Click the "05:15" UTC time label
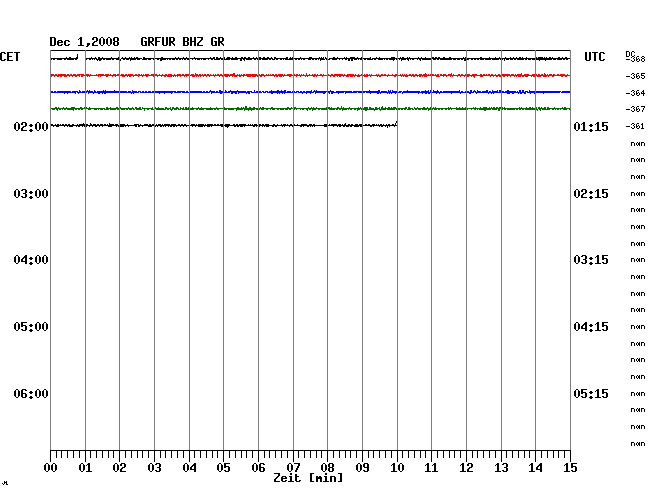The width and height of the screenshot is (650, 494). pyautogui.click(x=591, y=393)
